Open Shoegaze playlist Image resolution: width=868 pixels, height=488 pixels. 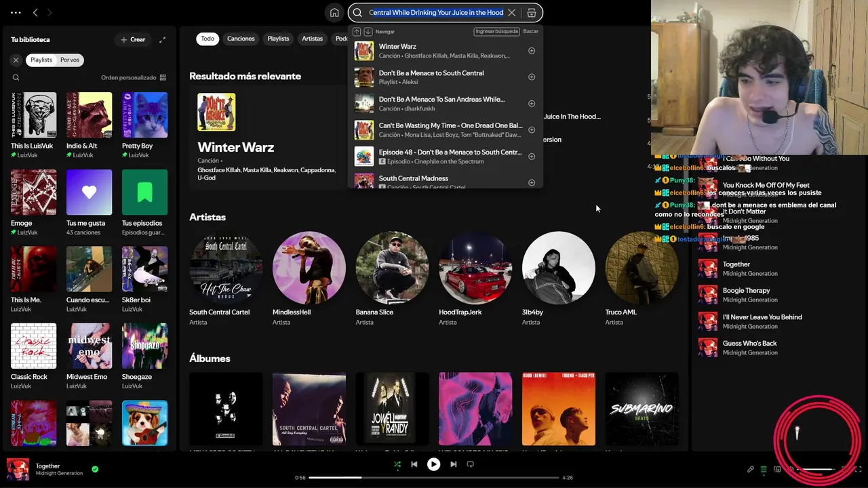point(144,357)
